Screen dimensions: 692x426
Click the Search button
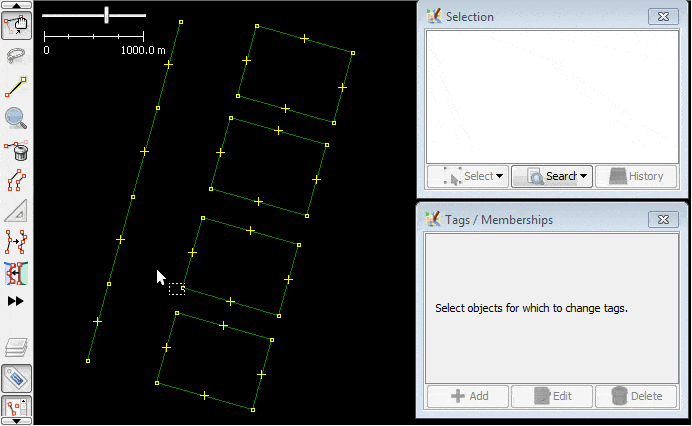coord(552,176)
